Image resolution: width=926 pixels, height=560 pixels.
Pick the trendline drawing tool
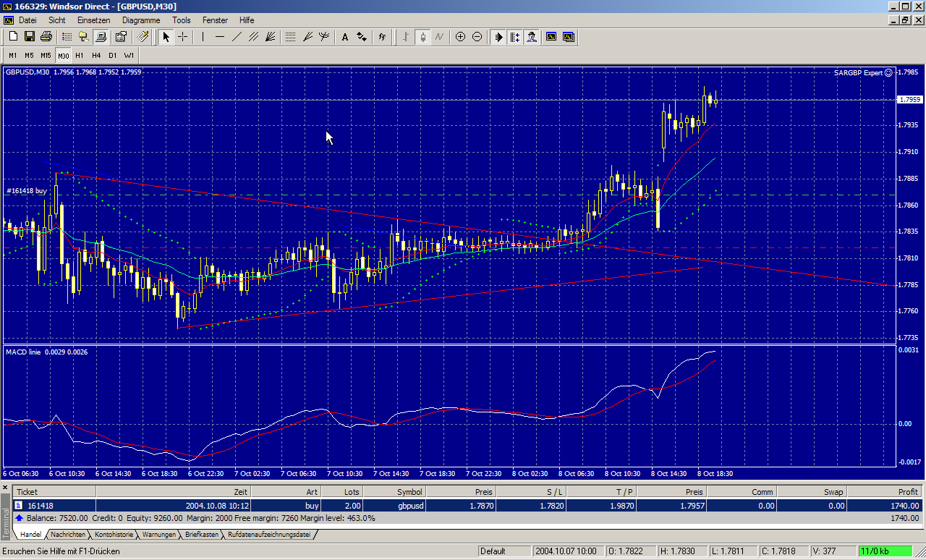(237, 37)
